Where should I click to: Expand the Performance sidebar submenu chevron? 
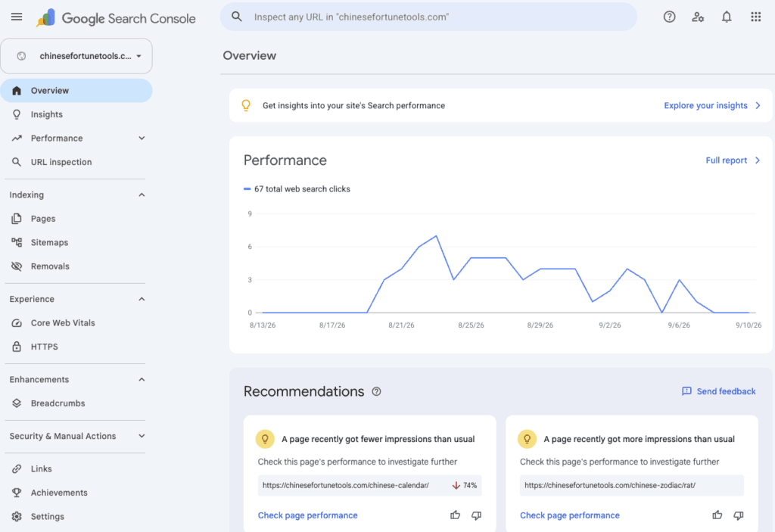(142, 138)
